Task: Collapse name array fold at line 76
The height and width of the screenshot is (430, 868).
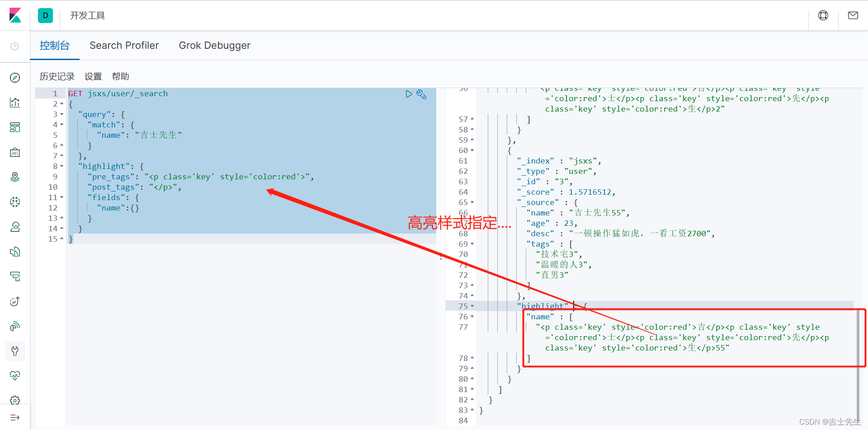Action: click(x=472, y=317)
